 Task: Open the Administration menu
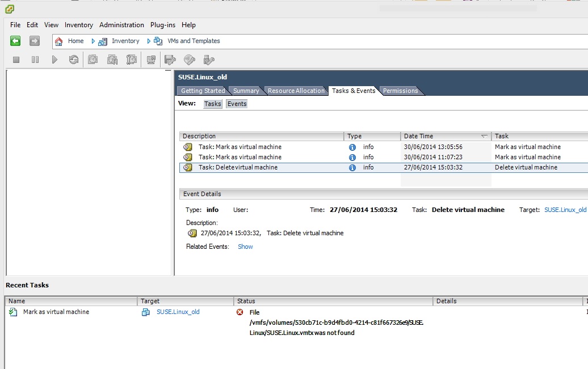click(121, 24)
